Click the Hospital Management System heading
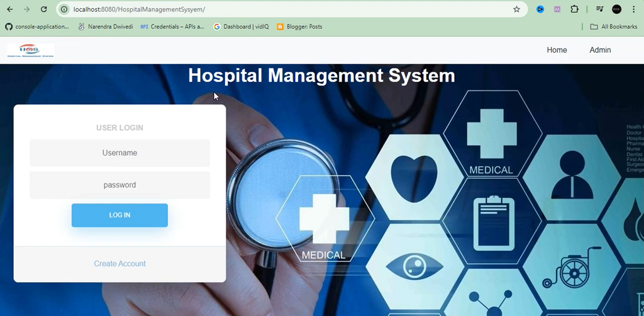Image resolution: width=644 pixels, height=316 pixels. click(x=321, y=76)
